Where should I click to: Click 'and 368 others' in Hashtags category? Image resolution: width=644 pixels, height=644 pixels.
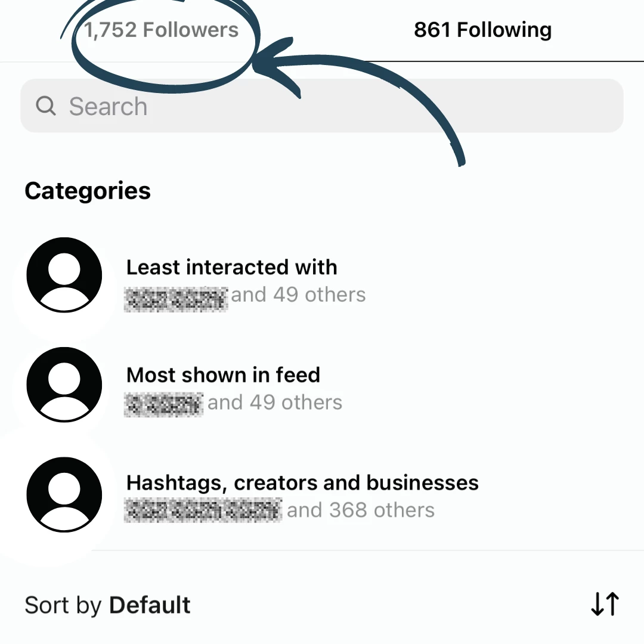coord(360,509)
